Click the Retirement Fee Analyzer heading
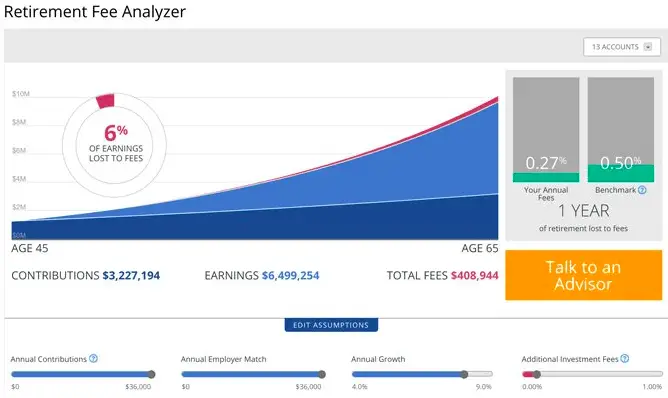This screenshot has width=668, height=398. tap(95, 12)
